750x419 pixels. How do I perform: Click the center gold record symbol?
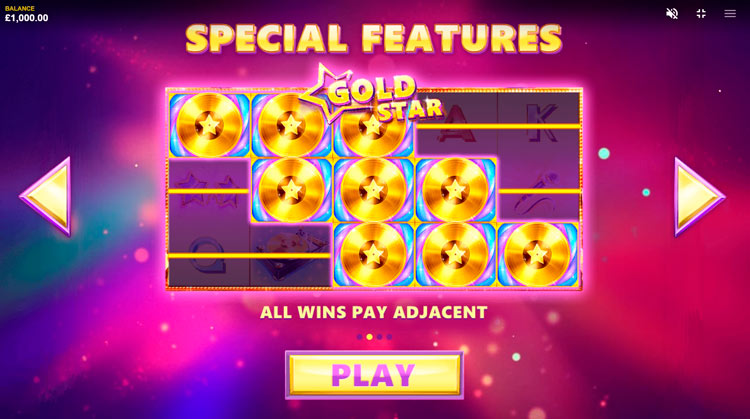coord(373,189)
